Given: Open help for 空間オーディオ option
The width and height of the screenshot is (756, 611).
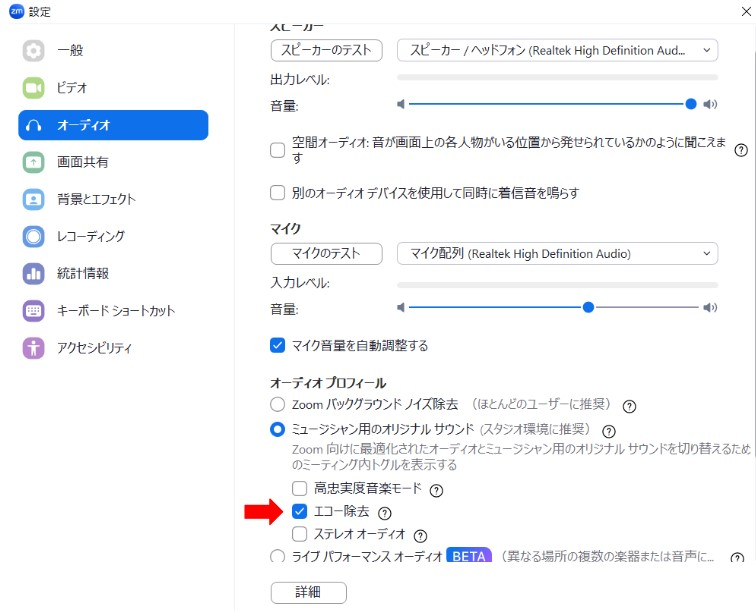Looking at the screenshot, I should (x=741, y=150).
